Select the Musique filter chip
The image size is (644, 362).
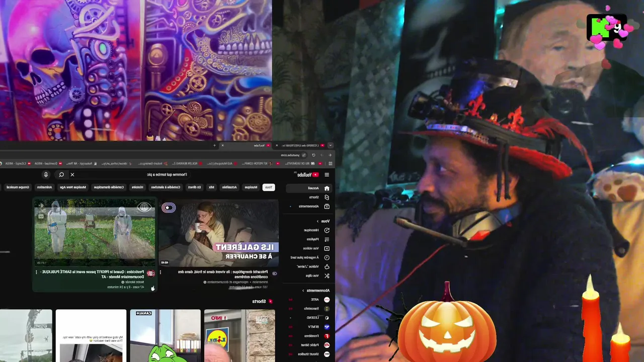[251, 187]
